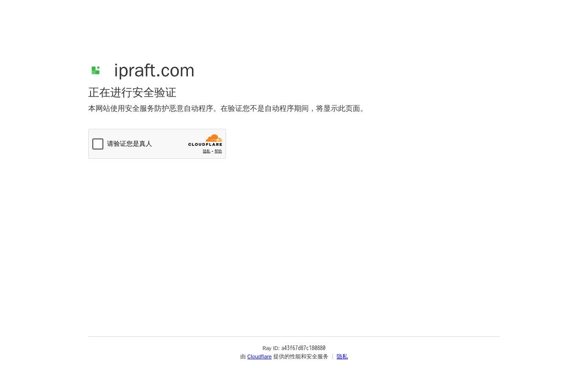
Task: Click the Cloudflare logo in the widget
Action: [x=205, y=140]
